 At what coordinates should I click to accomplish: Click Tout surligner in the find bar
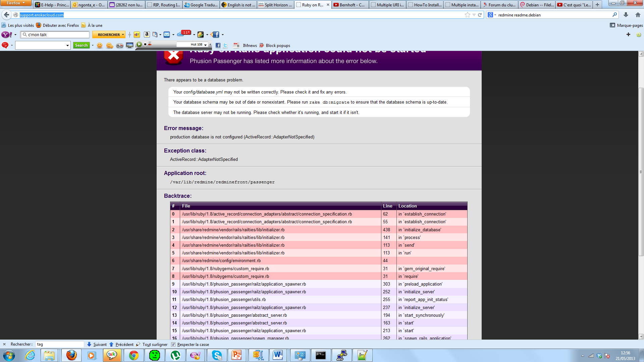point(152,344)
